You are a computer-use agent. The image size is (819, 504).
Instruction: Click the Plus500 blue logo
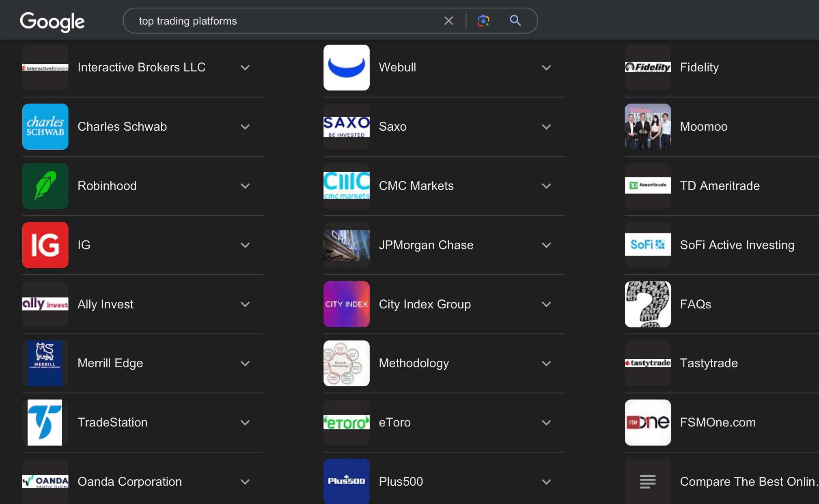347,482
